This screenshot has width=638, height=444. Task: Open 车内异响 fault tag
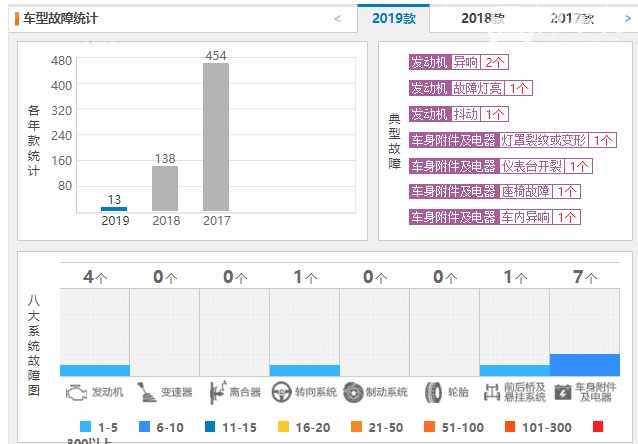(x=495, y=217)
